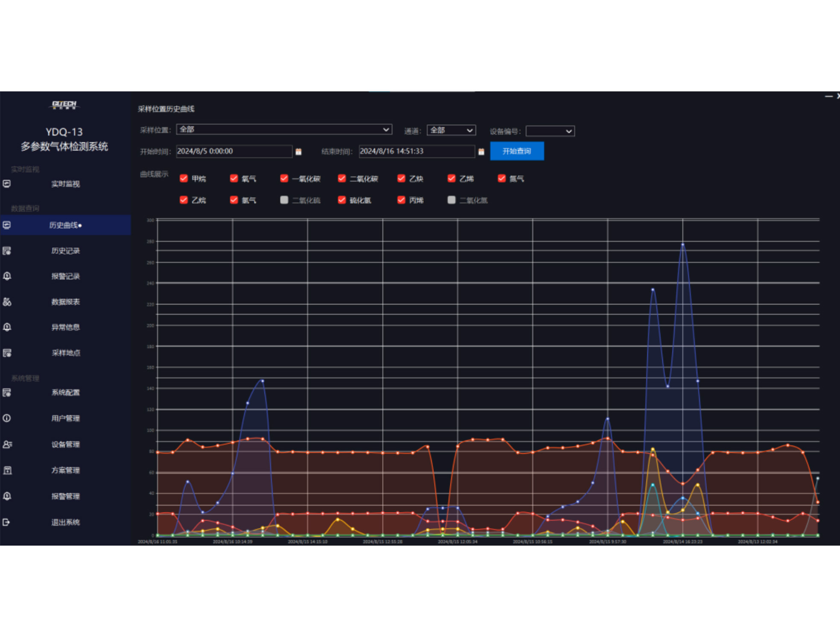Uncheck the 甲烷 curve checkbox
This screenshot has height=631, width=840.
click(x=184, y=178)
